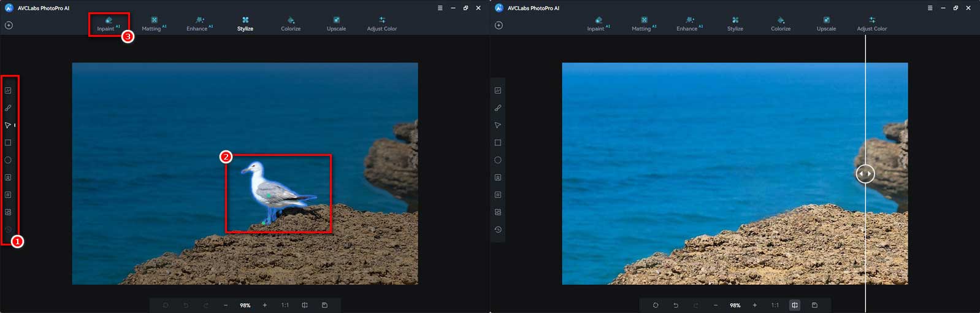The height and width of the screenshot is (313, 980).
Task: Select object selection tool in left window
Action: pyautogui.click(x=8, y=212)
